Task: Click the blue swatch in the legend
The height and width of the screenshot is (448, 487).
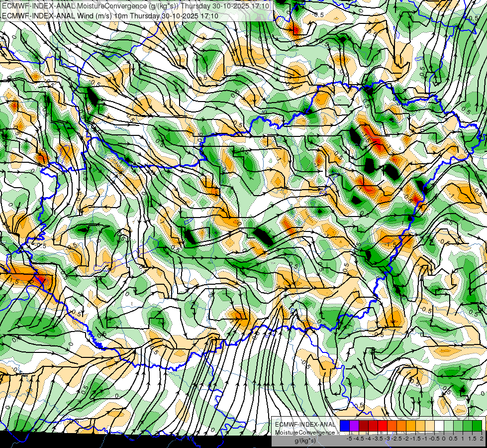Action: pos(345,426)
